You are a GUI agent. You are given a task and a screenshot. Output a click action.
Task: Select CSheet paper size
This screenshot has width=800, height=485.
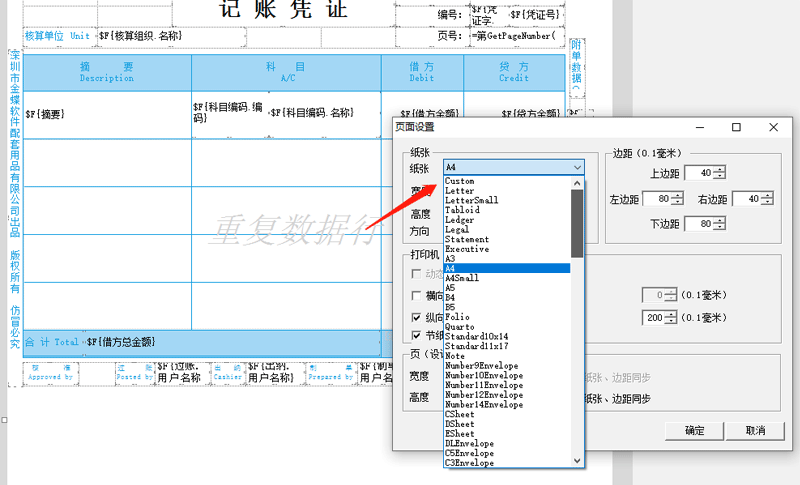tap(507, 414)
